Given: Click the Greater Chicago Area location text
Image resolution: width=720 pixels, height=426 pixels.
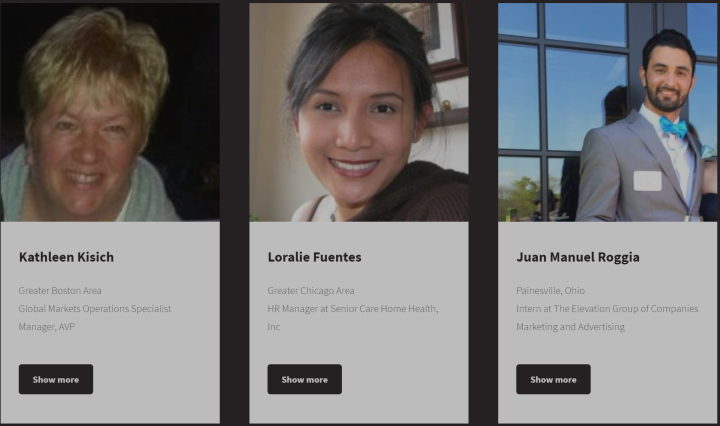Looking at the screenshot, I should tap(311, 291).
